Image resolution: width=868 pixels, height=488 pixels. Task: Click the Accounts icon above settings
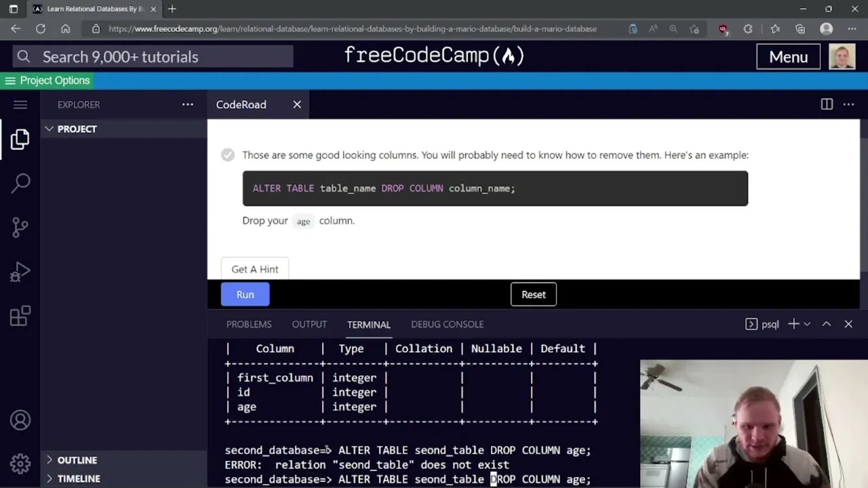pyautogui.click(x=20, y=420)
